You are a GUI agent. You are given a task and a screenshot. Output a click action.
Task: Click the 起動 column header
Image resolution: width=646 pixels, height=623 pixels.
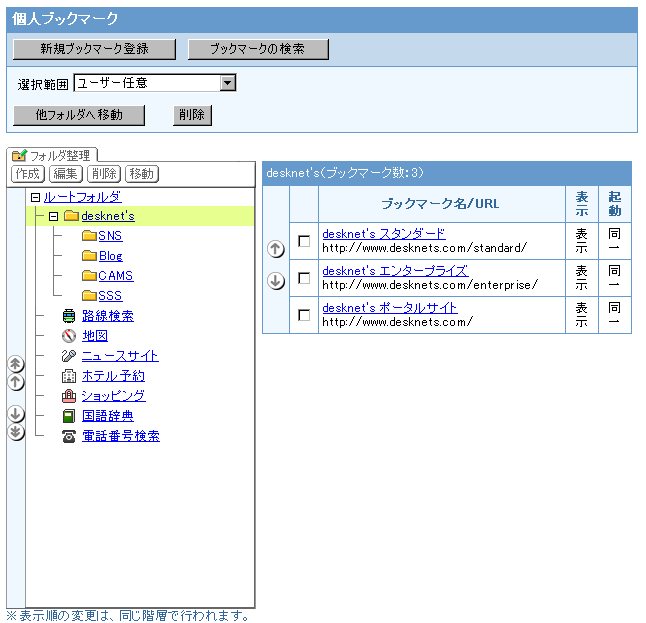pyautogui.click(x=615, y=204)
